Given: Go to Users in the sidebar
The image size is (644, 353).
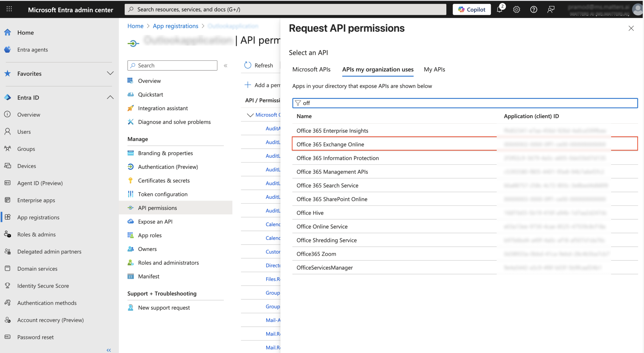Looking at the screenshot, I should pyautogui.click(x=24, y=132).
